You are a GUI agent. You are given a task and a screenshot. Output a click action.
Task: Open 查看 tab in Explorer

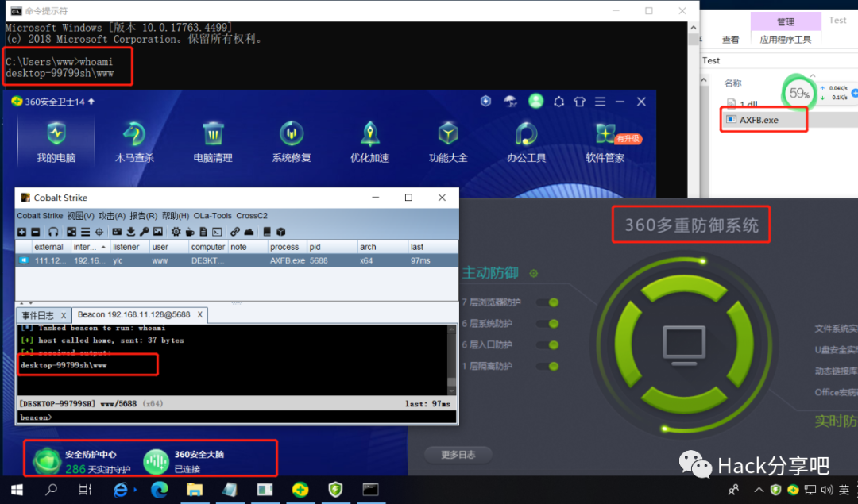point(731,40)
